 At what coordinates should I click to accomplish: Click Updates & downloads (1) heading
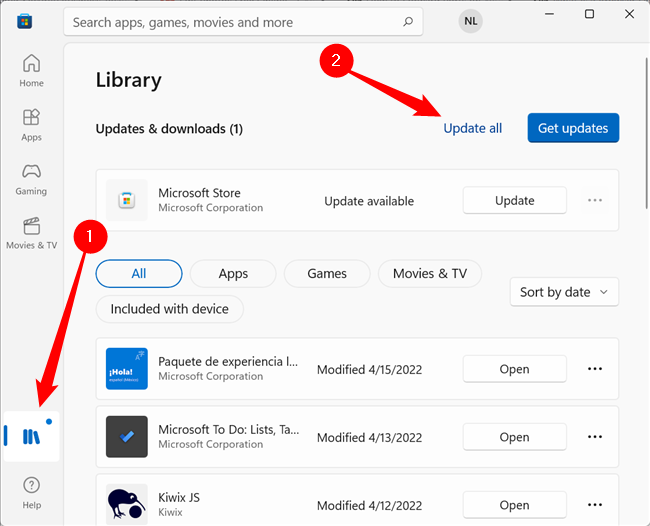[169, 128]
